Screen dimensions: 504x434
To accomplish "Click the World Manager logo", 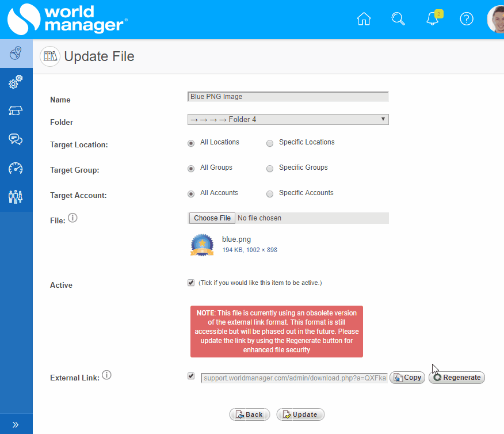I will pyautogui.click(x=67, y=20).
